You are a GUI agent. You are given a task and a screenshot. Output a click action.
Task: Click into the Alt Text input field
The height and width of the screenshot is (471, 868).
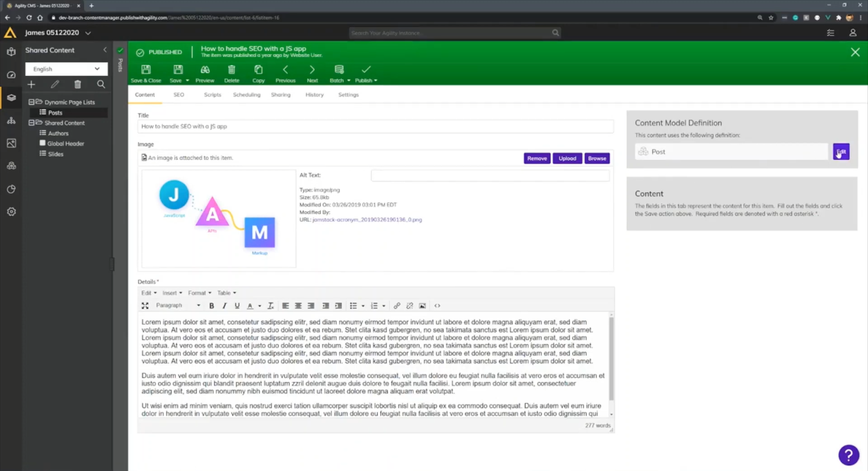(490, 176)
